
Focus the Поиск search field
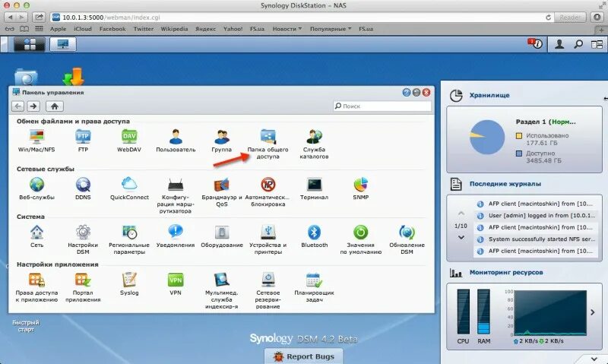click(x=382, y=106)
